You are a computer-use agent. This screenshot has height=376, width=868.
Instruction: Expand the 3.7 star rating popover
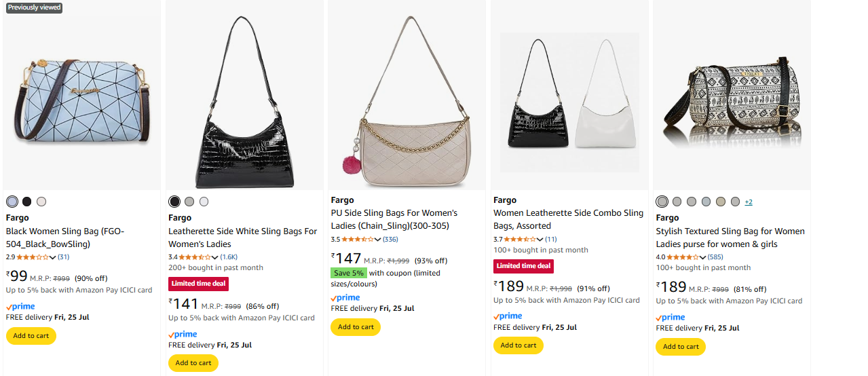[541, 239]
